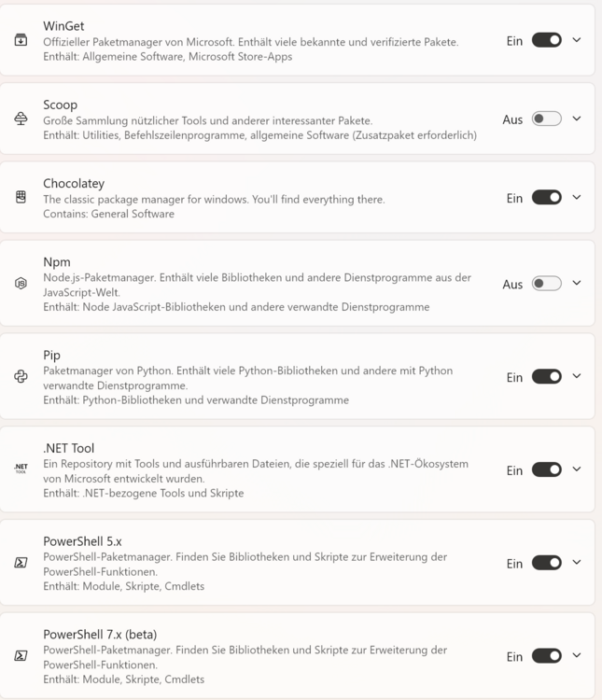This screenshot has height=700, width=602.
Task: Disable the WinGet toggle switch
Action: click(x=546, y=40)
